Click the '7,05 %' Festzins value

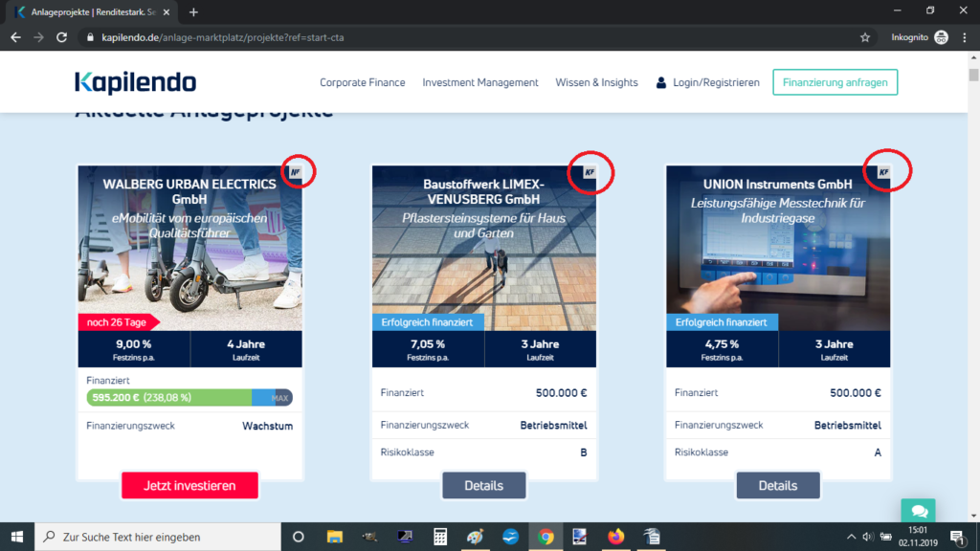(428, 344)
